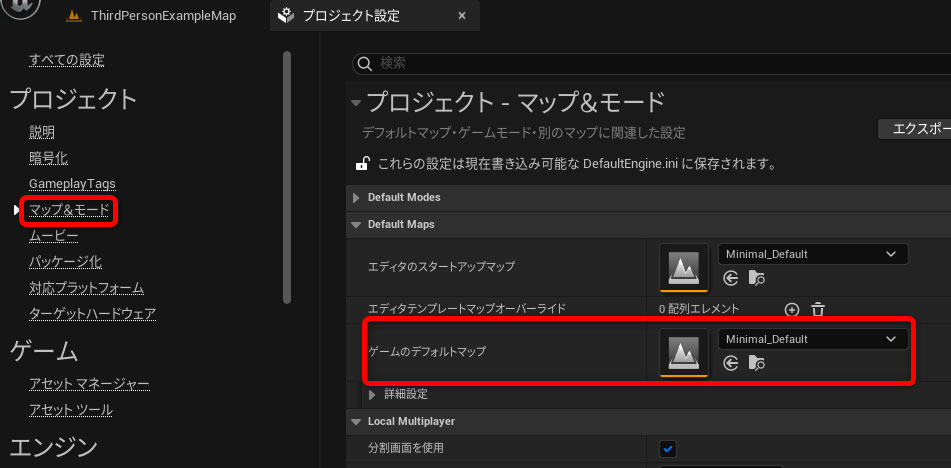Click the エクスポート button
951x468 pixels.
point(915,129)
